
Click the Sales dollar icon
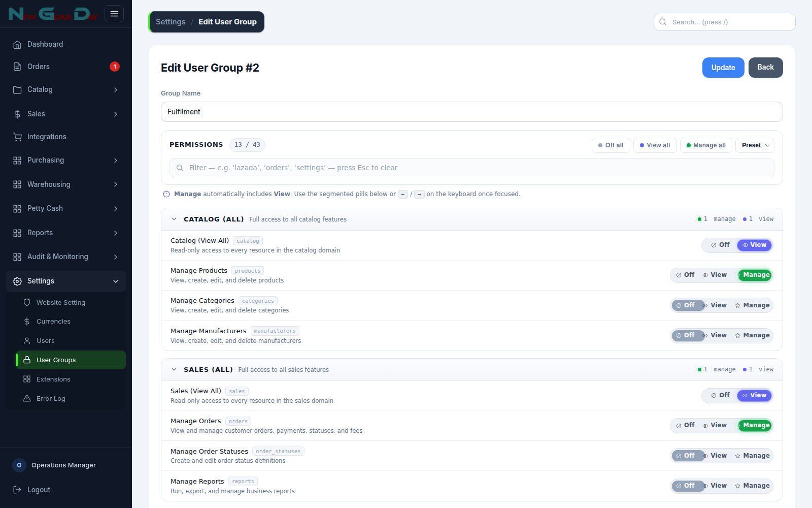(x=17, y=114)
